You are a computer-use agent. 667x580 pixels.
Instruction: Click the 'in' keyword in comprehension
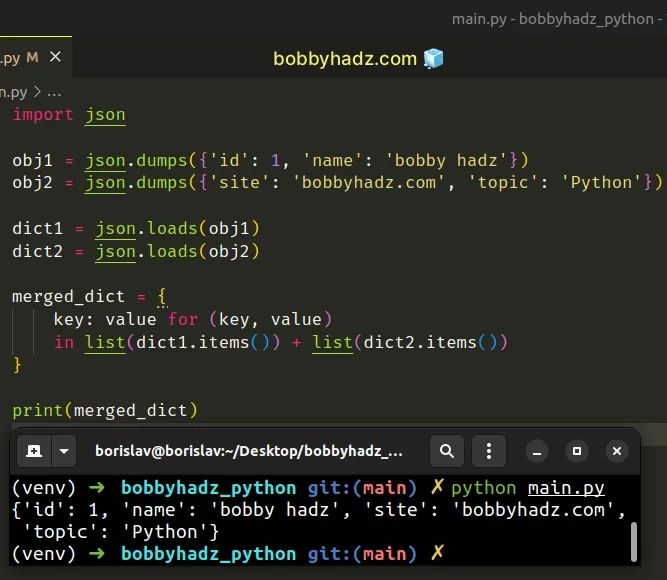click(64, 342)
